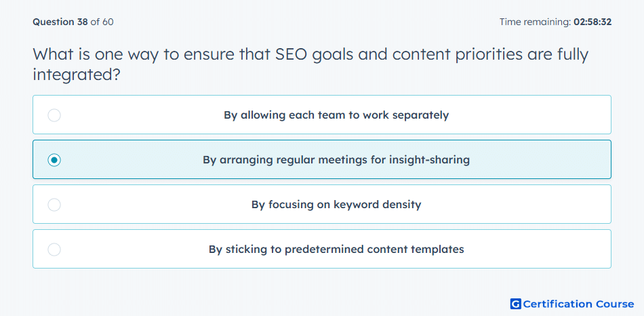Click the blue G logo icon
The image size is (644, 316).
(x=515, y=304)
